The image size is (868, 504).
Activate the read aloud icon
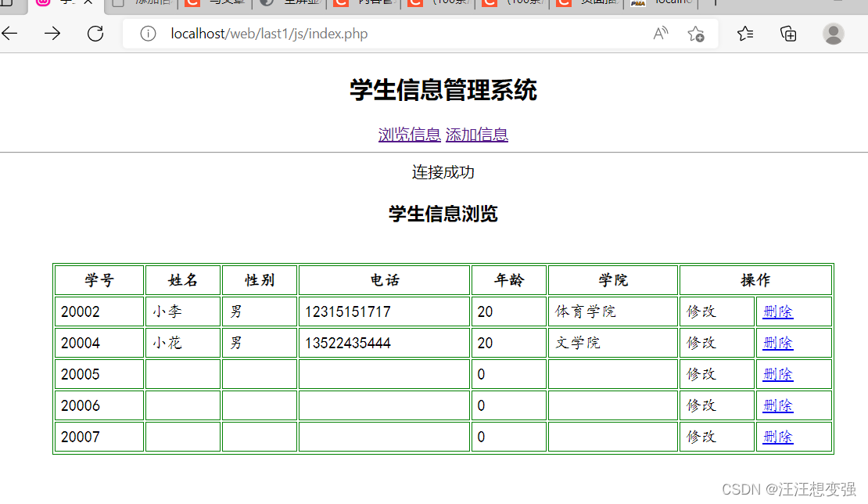tap(661, 34)
